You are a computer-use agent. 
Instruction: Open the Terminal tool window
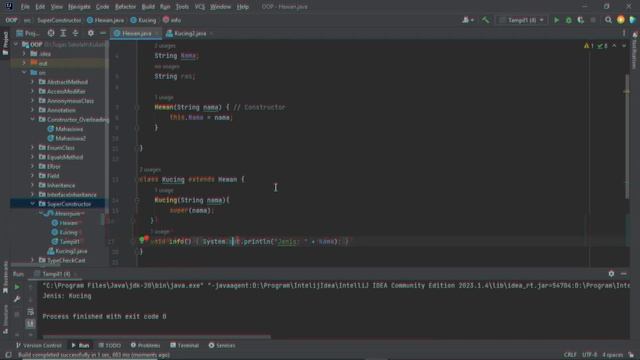[184, 345]
